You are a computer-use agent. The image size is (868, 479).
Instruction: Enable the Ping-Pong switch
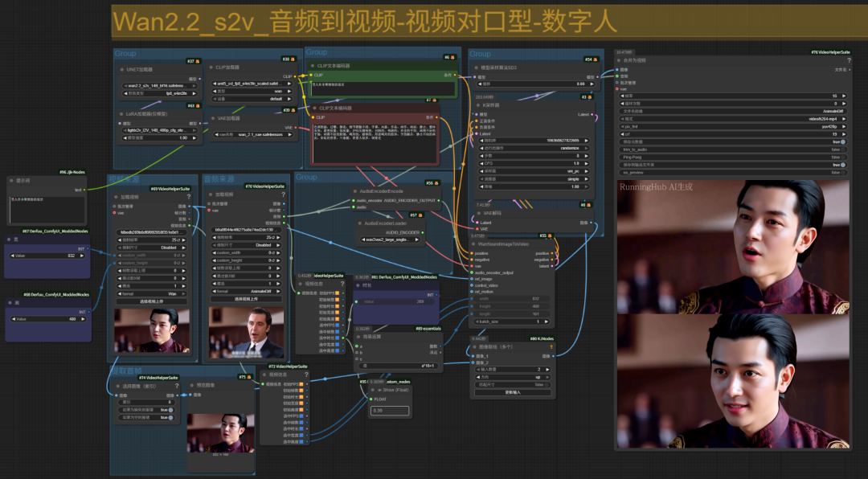842,158
